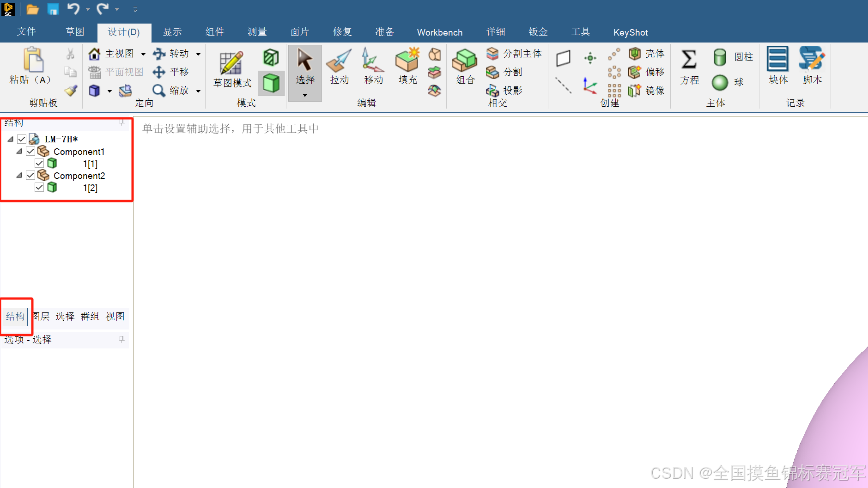The width and height of the screenshot is (868, 488).
Task: Click the Paste (粘贴) clipboard icon
Action: point(33,60)
